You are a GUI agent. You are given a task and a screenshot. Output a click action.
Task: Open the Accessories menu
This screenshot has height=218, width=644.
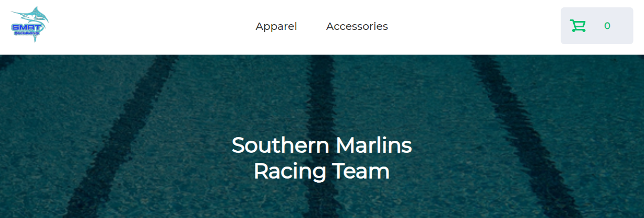[x=357, y=26]
